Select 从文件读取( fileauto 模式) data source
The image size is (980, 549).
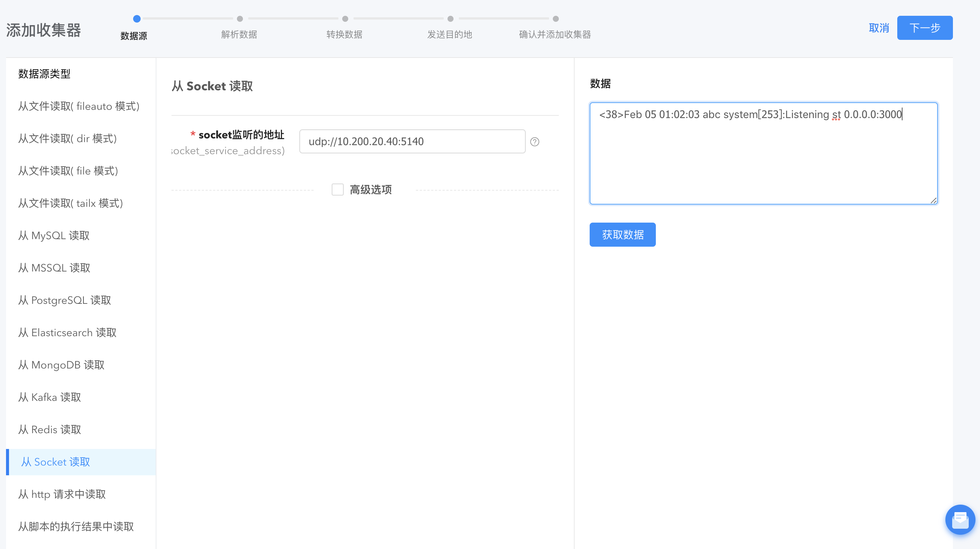[x=81, y=106]
